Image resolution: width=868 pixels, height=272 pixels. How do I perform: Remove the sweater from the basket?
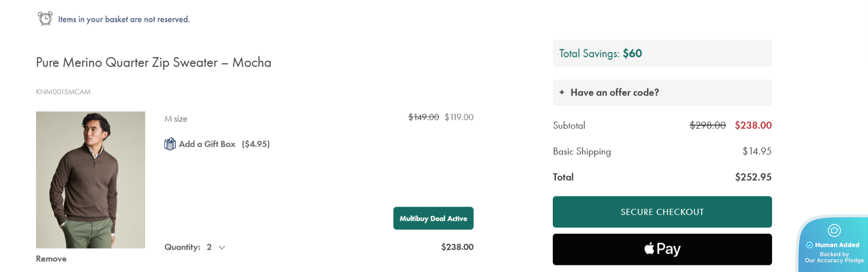click(51, 259)
